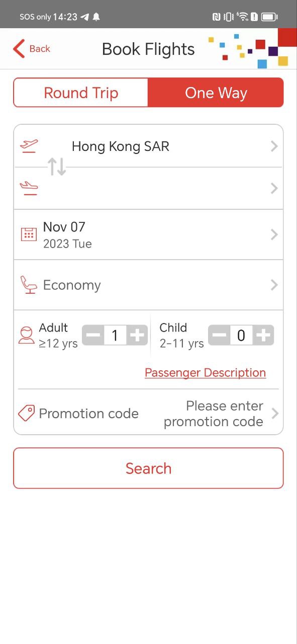Open destination selector chevron on empty row
Image resolution: width=297 pixels, height=644 pixels.
tap(274, 188)
